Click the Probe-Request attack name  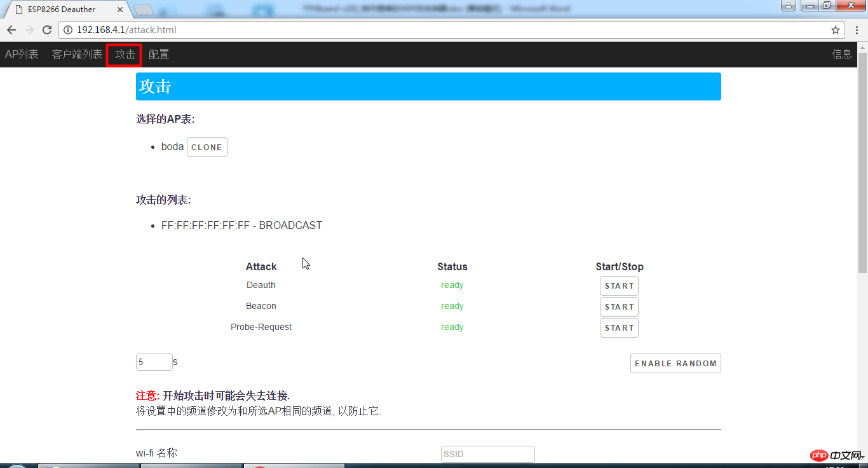[x=261, y=327]
